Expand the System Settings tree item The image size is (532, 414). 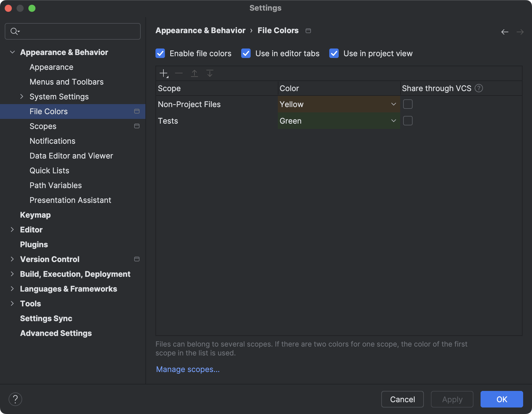[x=22, y=96]
